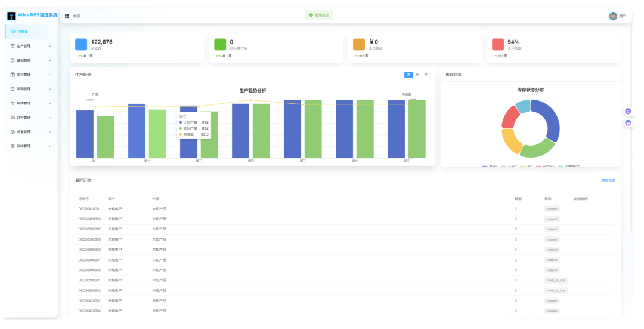The width and height of the screenshot is (644, 329).
Task: Click order number DD250508002
Action: pyautogui.click(x=89, y=270)
